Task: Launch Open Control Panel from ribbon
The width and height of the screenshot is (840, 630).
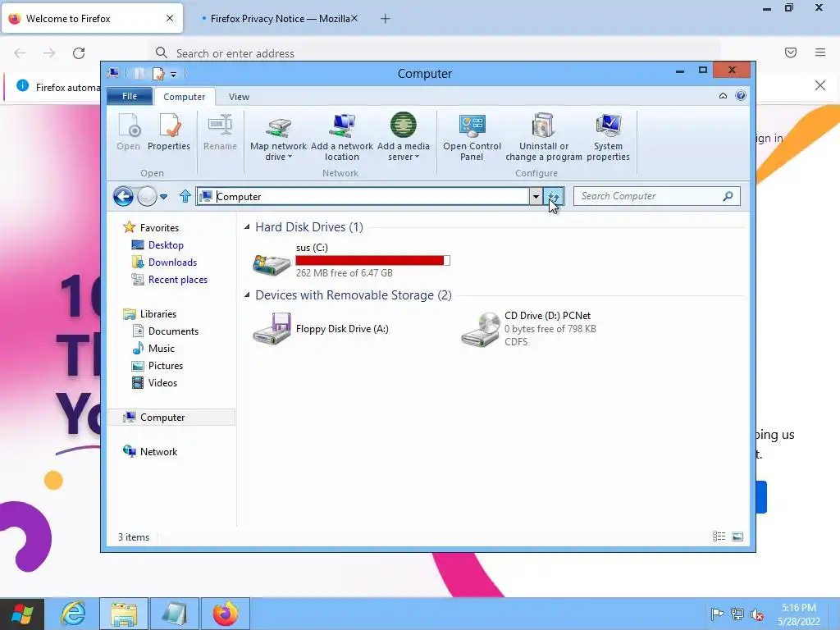Action: pos(472,137)
